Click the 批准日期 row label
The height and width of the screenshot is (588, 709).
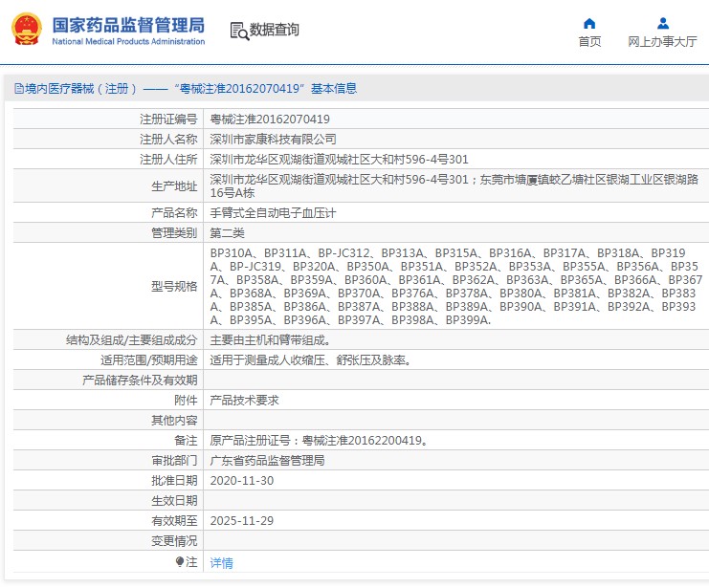coord(174,481)
